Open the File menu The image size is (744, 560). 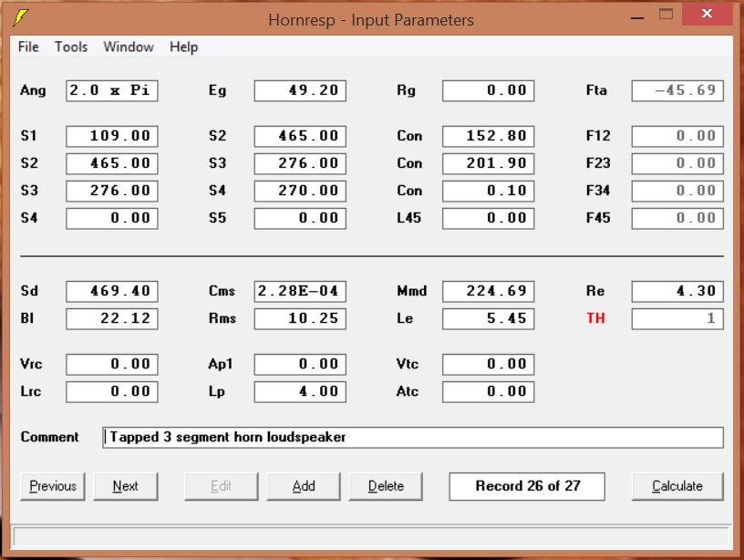pos(28,47)
